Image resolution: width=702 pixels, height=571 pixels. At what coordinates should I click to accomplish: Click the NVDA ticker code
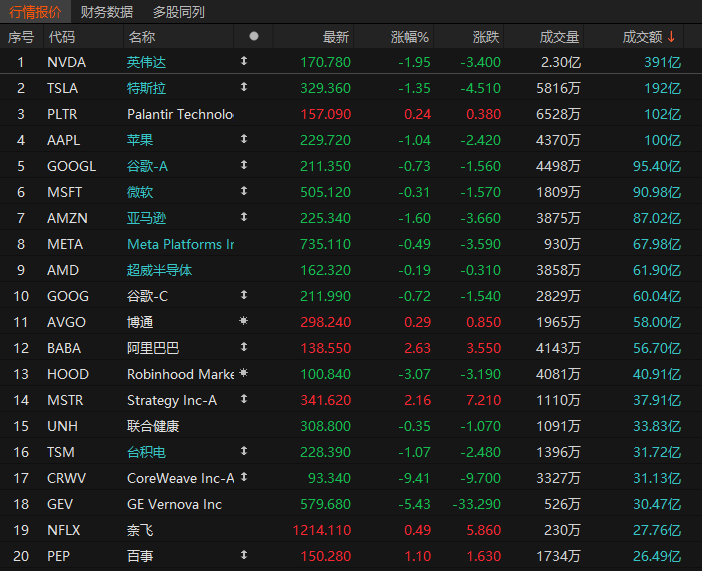point(66,62)
